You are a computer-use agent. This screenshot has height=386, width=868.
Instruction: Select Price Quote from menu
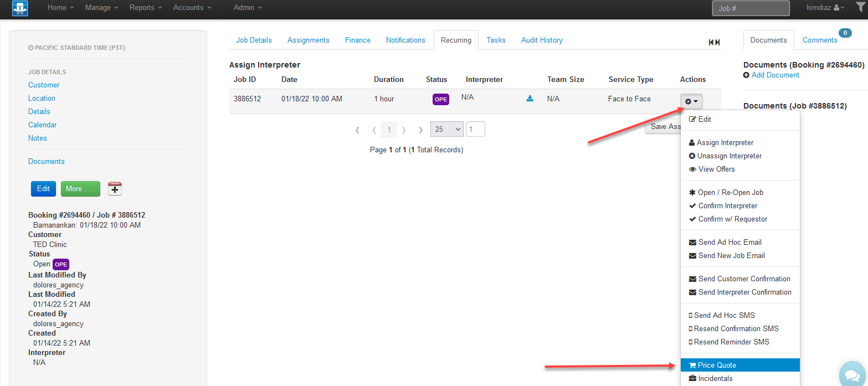pyautogui.click(x=740, y=365)
